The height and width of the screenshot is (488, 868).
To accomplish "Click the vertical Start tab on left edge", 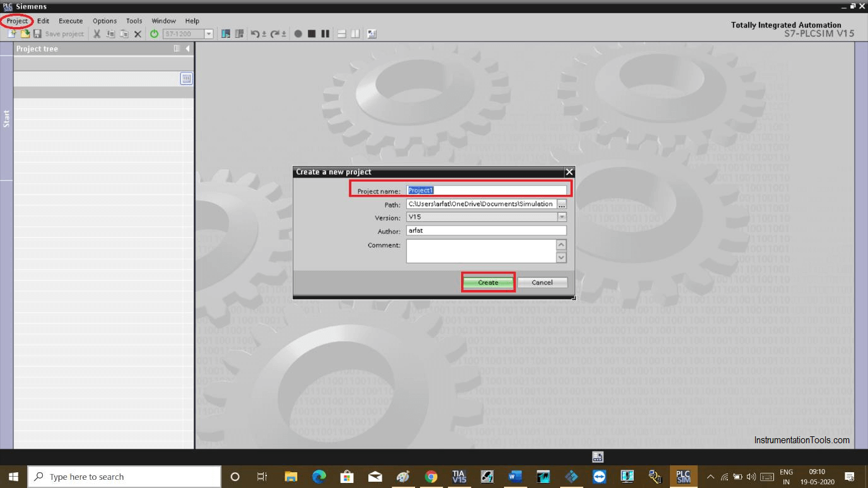I will coord(6,119).
